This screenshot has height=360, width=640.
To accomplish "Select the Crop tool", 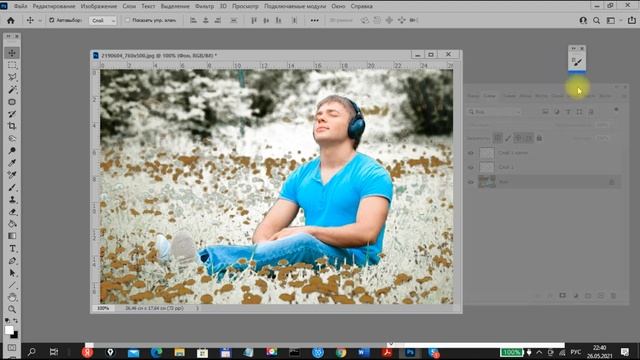I will pyautogui.click(x=12, y=126).
